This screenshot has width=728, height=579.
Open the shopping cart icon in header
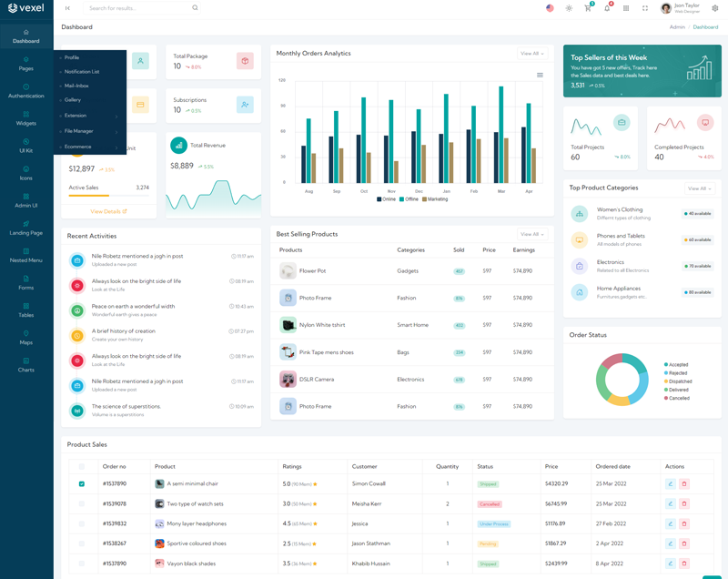[x=588, y=8]
